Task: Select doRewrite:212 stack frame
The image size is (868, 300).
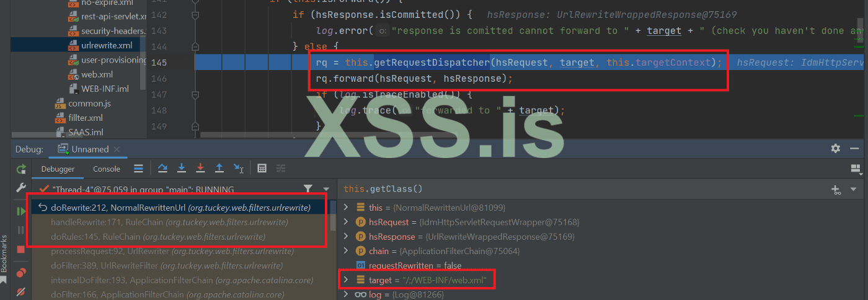Action: pos(180,207)
